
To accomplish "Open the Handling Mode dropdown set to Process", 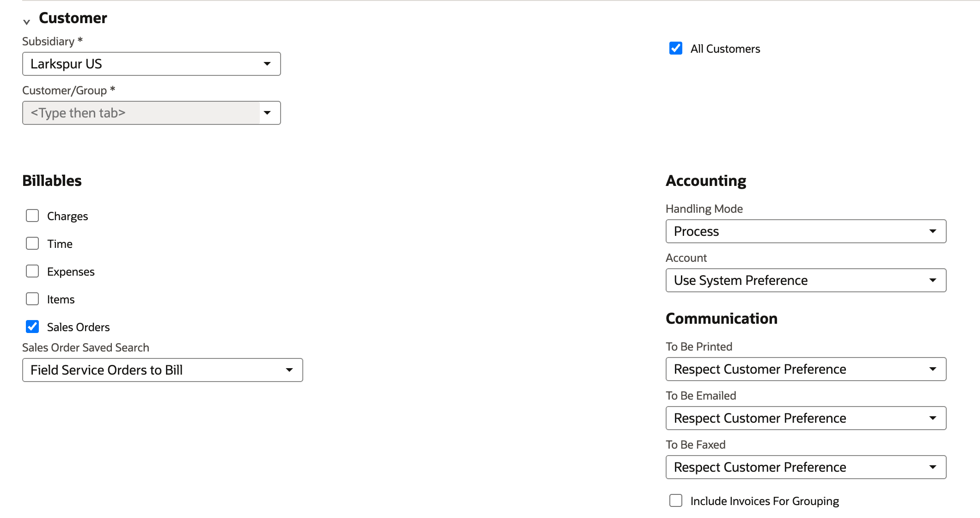I will point(806,231).
